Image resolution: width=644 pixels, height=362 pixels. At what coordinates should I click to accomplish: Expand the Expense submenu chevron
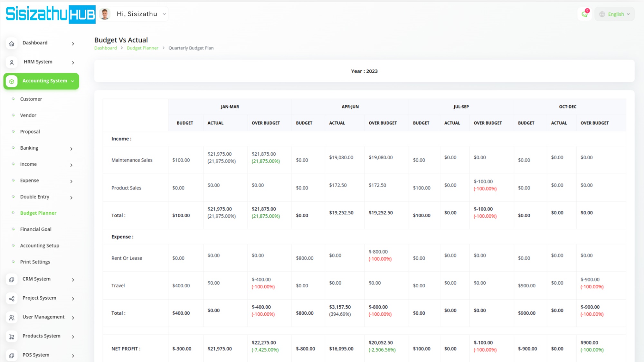coord(71,181)
